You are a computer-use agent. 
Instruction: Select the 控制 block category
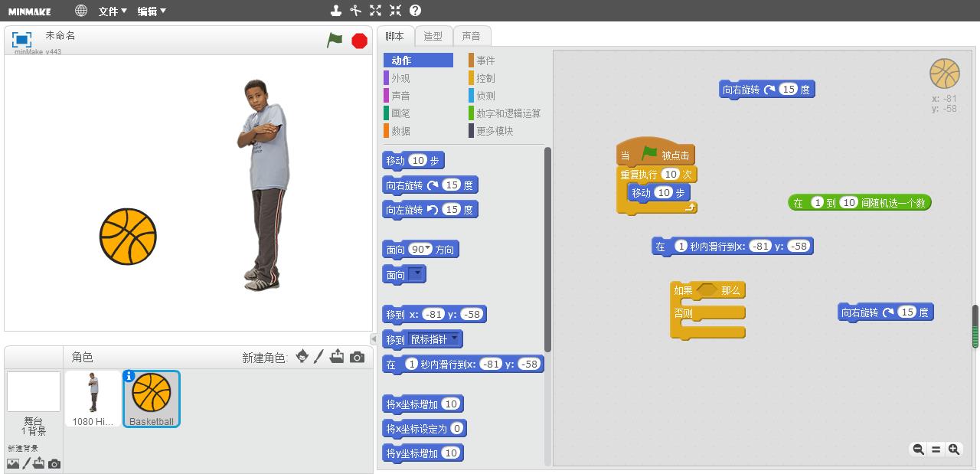pos(485,78)
